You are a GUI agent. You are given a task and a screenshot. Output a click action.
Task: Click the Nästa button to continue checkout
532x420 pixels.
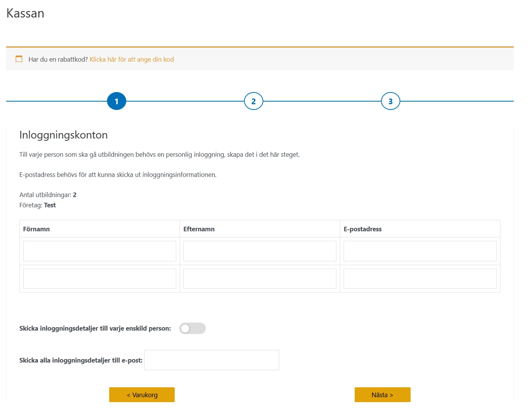382,395
